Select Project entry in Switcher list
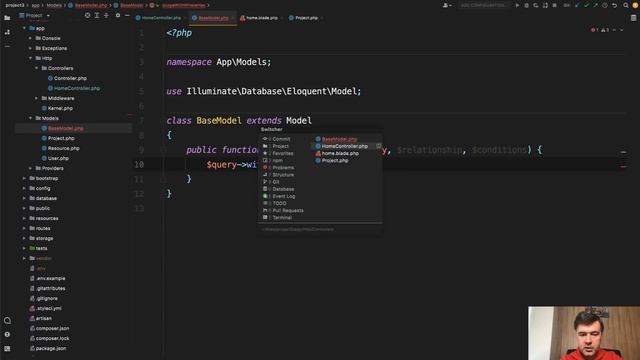640x360 pixels. [280, 146]
